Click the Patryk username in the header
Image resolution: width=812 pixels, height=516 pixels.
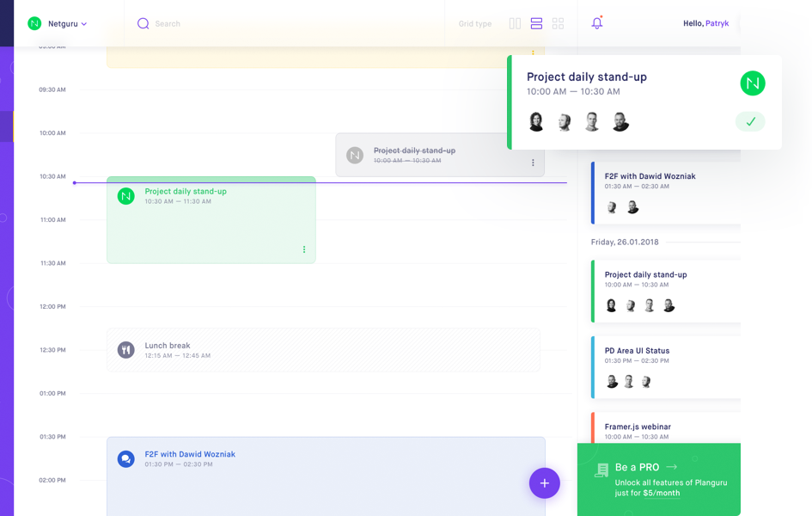(x=717, y=24)
